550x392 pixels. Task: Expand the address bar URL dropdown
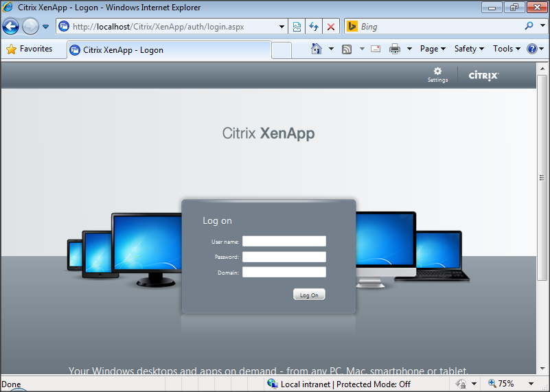pos(282,27)
